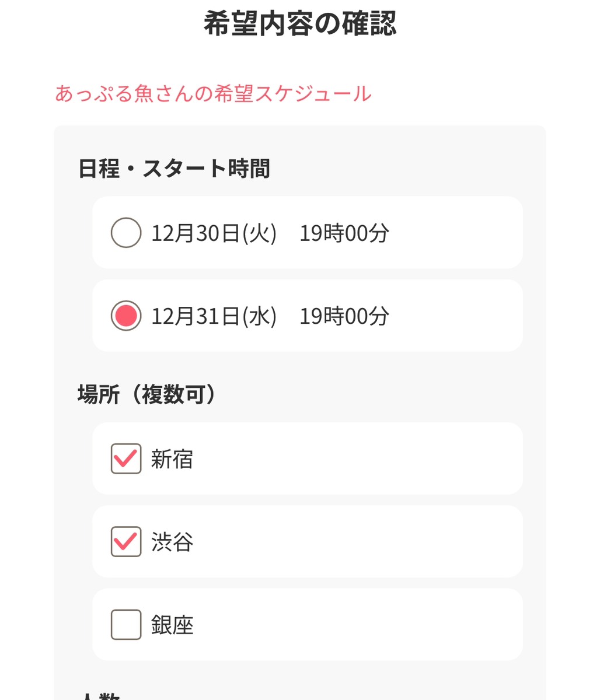The image size is (600, 700).
Task: Click the 銀座 location label
Action: click(172, 625)
